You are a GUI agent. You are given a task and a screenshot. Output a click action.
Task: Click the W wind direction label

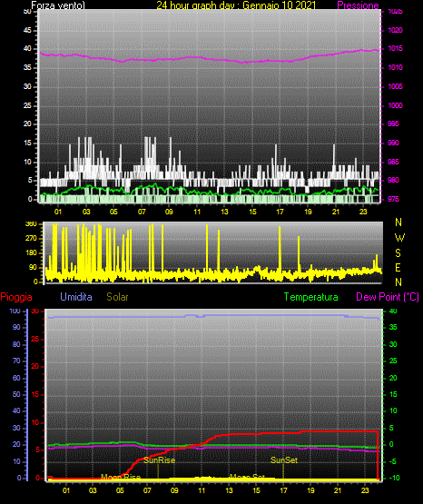point(399,238)
